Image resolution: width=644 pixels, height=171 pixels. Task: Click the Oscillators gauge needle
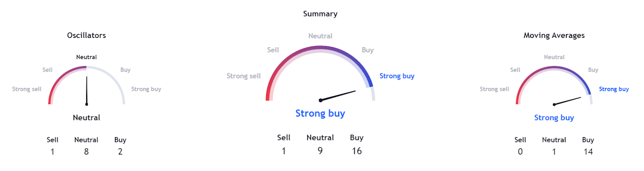point(87,91)
